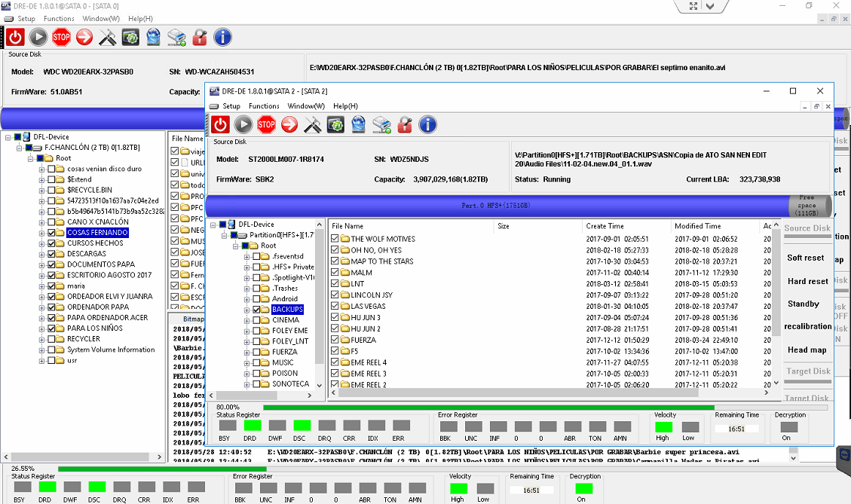This screenshot has width=851, height=504.
Task: Click the blue globe disk icon in SATA 0
Action: coord(154,38)
